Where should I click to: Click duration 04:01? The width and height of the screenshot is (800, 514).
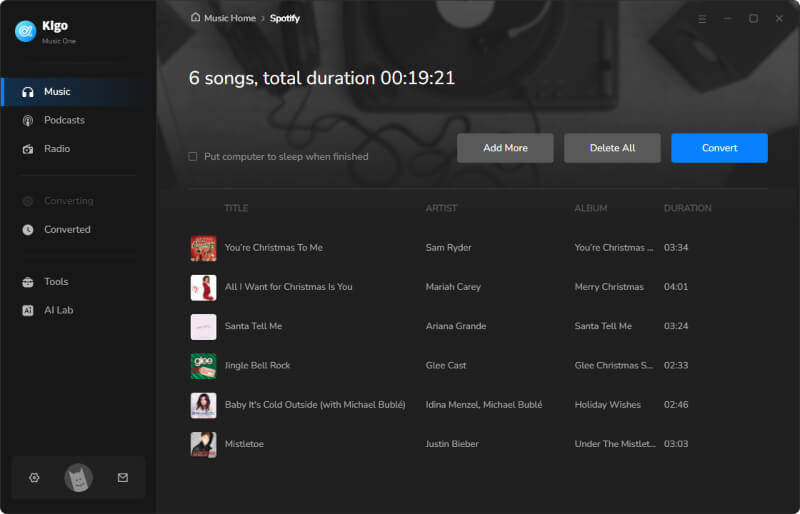pos(676,287)
